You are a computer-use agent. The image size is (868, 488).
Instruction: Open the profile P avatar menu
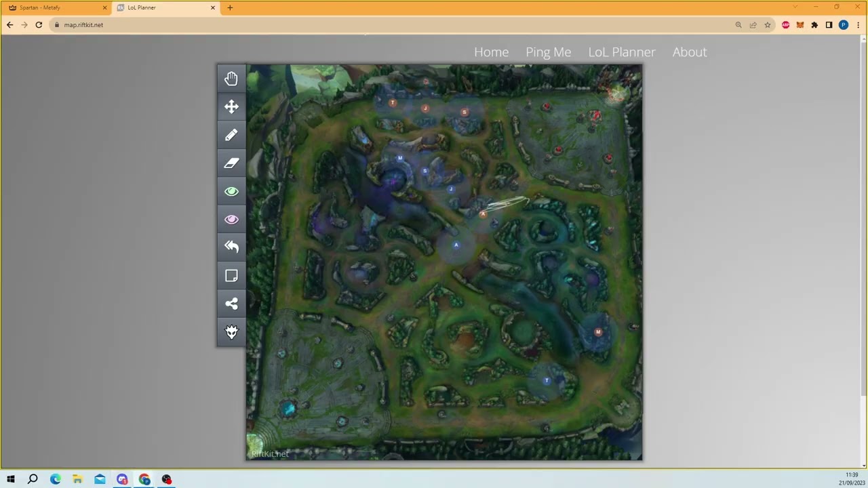click(844, 25)
